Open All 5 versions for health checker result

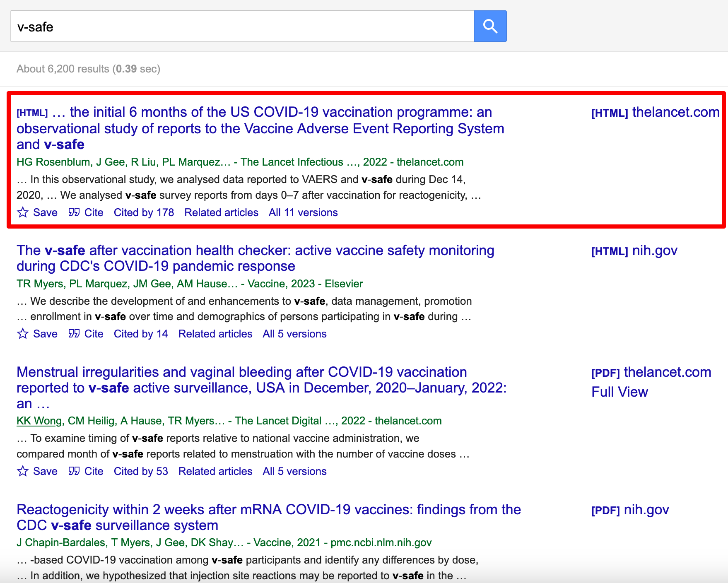click(294, 334)
